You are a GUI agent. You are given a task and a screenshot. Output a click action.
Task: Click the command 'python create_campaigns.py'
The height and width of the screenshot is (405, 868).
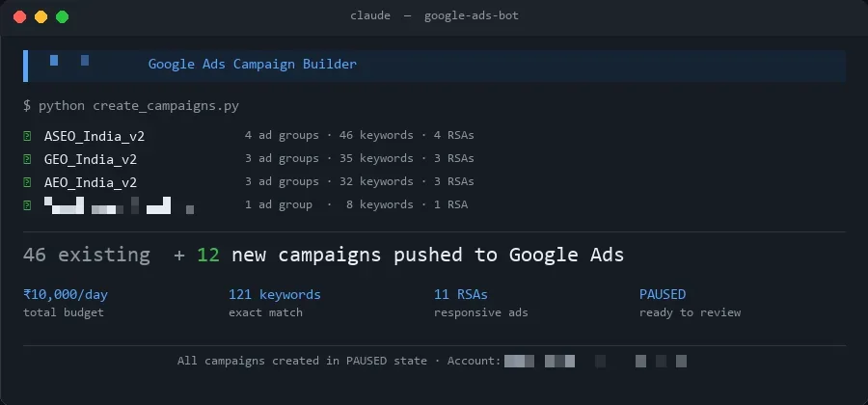point(138,106)
